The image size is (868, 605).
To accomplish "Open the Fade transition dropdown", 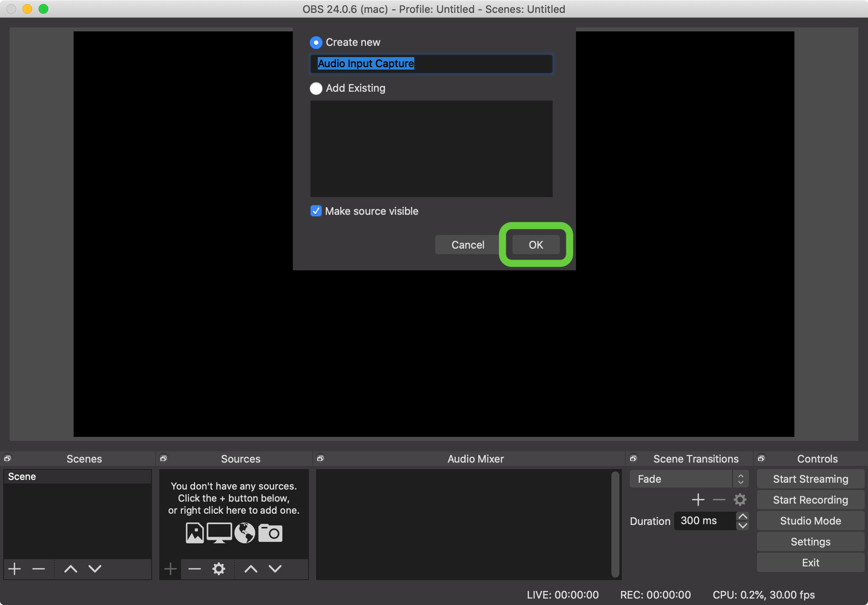I will pyautogui.click(x=689, y=479).
